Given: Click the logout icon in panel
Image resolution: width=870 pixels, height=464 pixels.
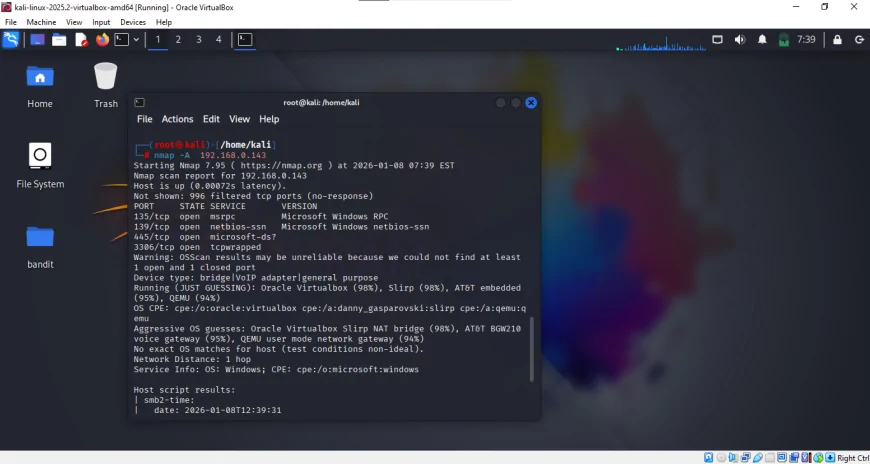Looking at the screenshot, I should pos(859,40).
